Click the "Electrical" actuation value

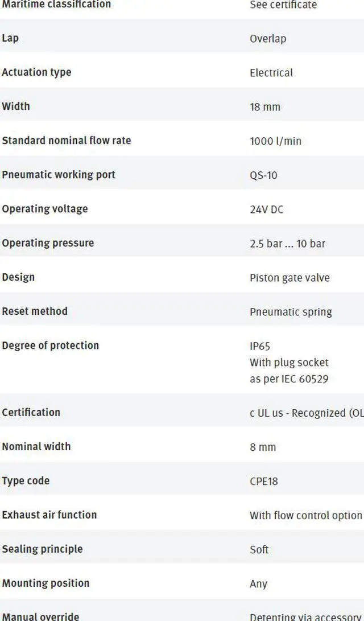point(271,73)
